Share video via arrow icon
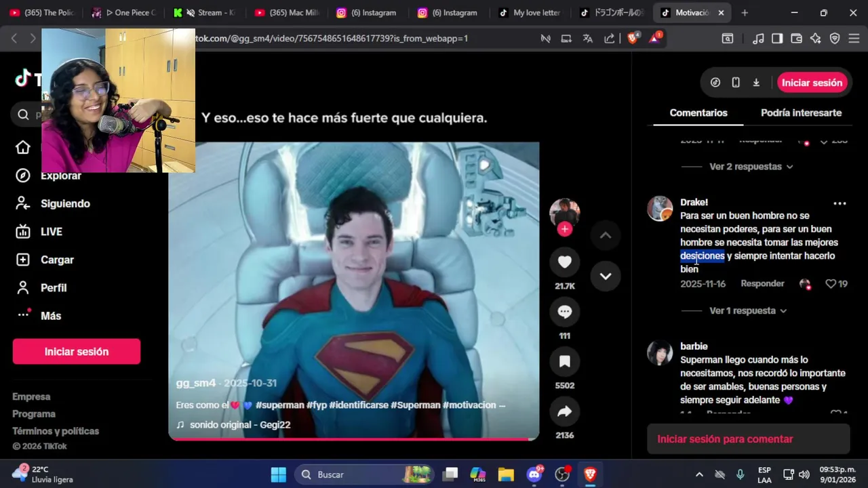The image size is (868, 488). coord(565,411)
